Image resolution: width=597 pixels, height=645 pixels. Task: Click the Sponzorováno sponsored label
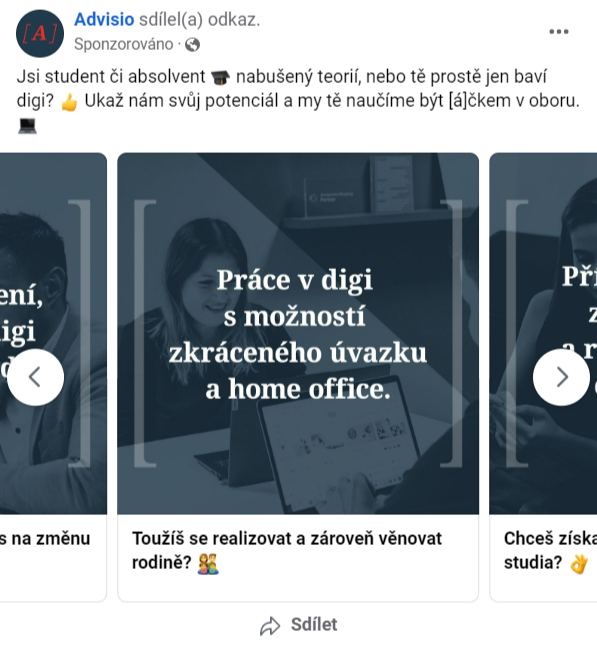click(x=123, y=44)
